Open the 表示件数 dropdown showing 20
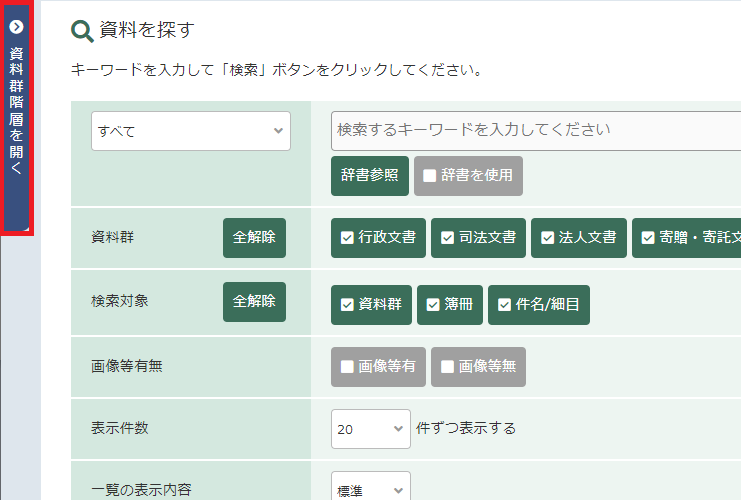Image resolution: width=741 pixels, height=500 pixels. pyautogui.click(x=370, y=429)
